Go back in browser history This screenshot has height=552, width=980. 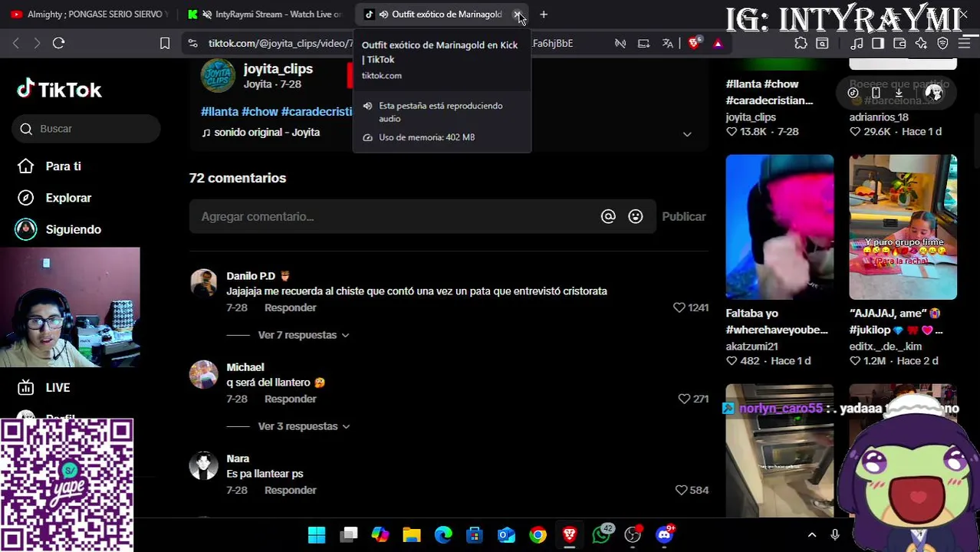pyautogui.click(x=16, y=44)
